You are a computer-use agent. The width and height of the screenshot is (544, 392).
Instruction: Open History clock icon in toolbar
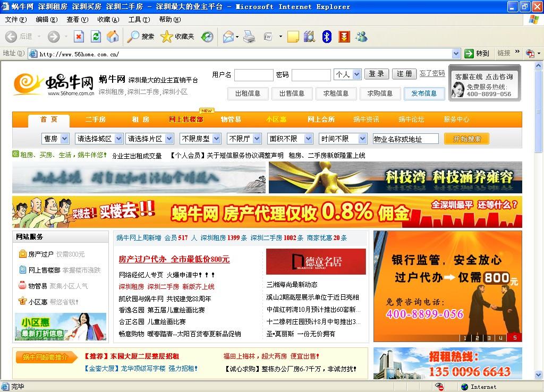(208, 37)
